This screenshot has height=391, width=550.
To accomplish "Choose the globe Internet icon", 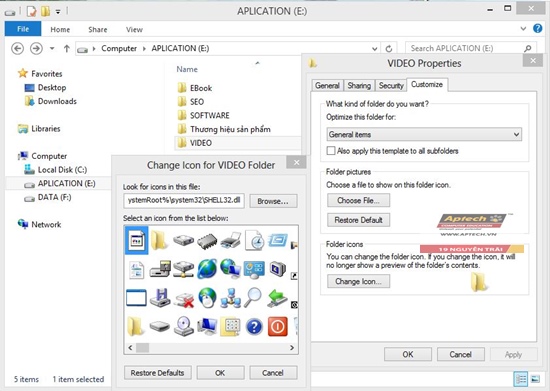I will (x=207, y=269).
